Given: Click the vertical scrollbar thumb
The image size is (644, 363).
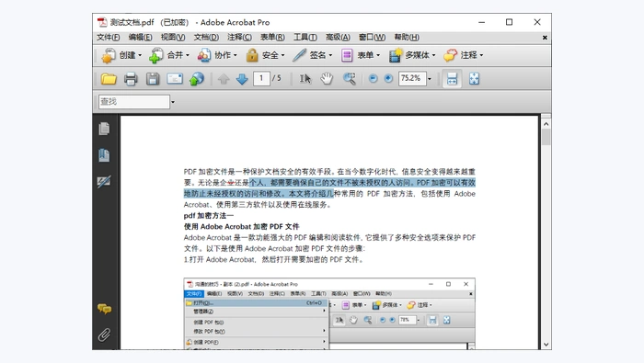Looking at the screenshot, I should (546, 137).
